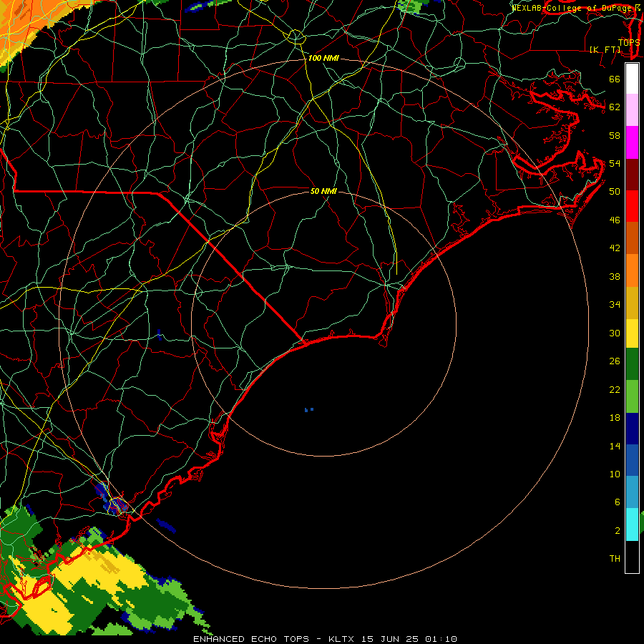Click the '54' legend value label
This screenshot has width=644, height=644.
pos(615,163)
